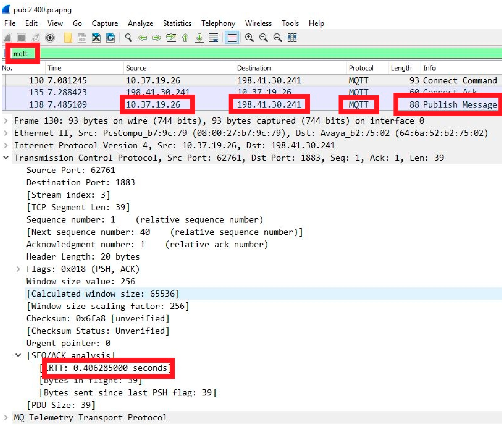This screenshot has width=504, height=426.
Task: Open a capture file via folder icon
Action: [68, 38]
